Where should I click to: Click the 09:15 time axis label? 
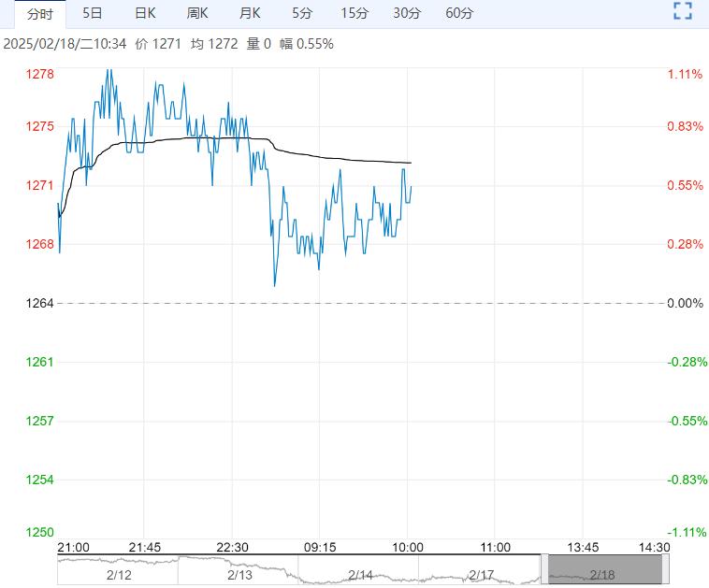pyautogui.click(x=320, y=547)
